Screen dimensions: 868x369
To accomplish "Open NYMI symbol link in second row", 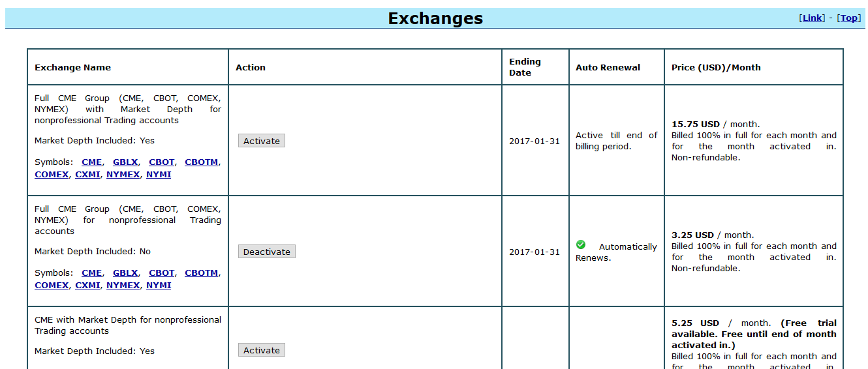I will click(x=159, y=286).
